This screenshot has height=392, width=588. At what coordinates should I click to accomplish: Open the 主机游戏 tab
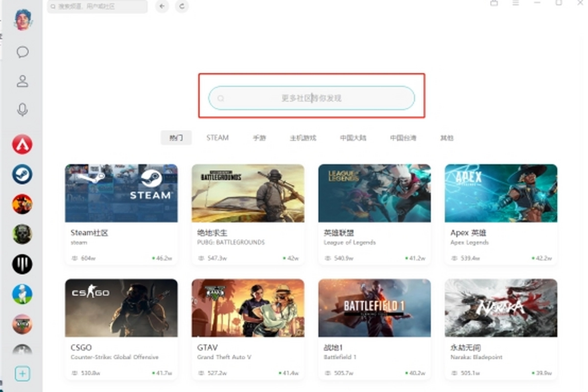(304, 138)
